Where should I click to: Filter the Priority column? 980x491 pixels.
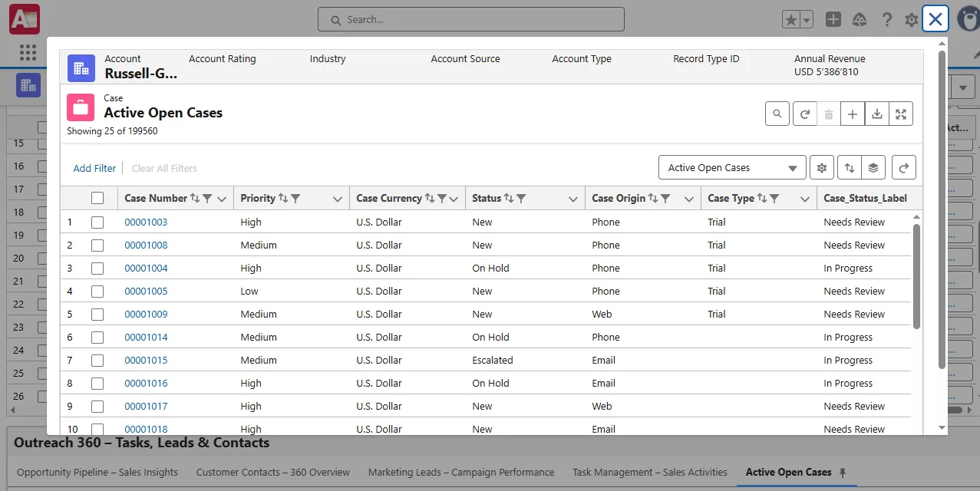pos(295,198)
